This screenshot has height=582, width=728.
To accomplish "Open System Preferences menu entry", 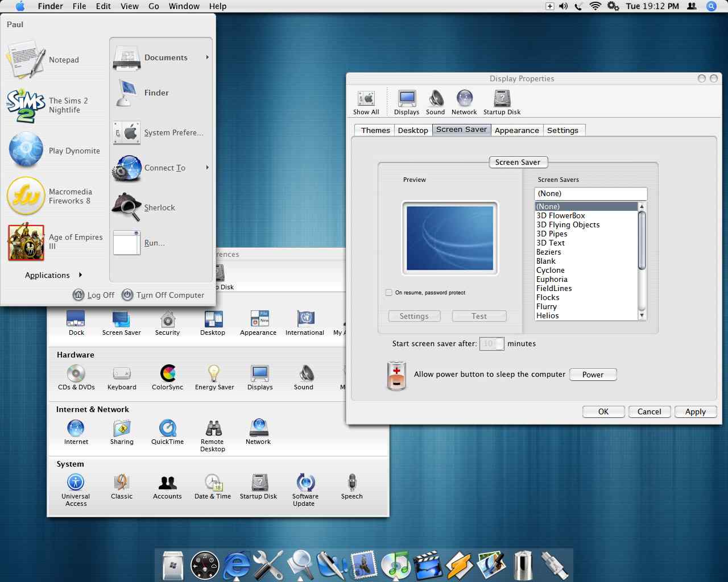I will point(158,132).
